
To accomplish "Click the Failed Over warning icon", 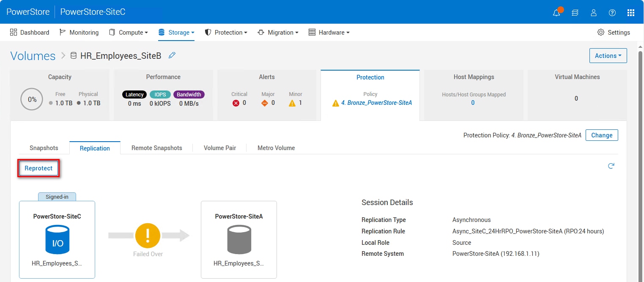I will tap(148, 235).
